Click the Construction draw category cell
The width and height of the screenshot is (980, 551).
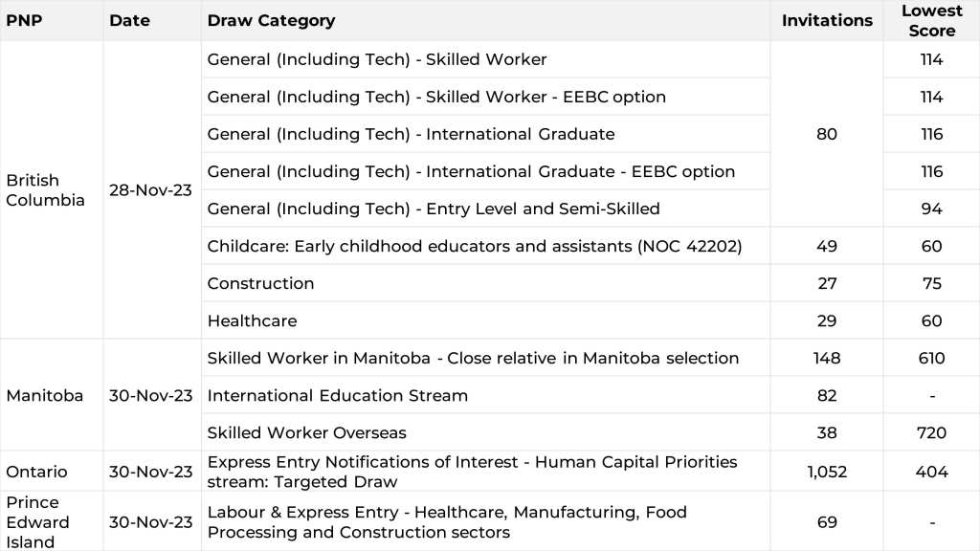(260, 283)
